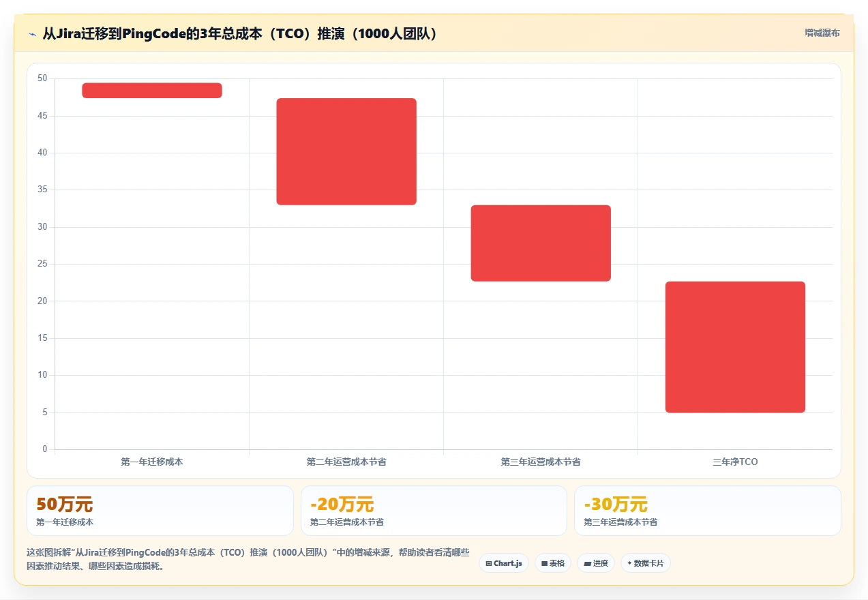
Task: Click the Chart.js tag chip
Action: [504, 563]
